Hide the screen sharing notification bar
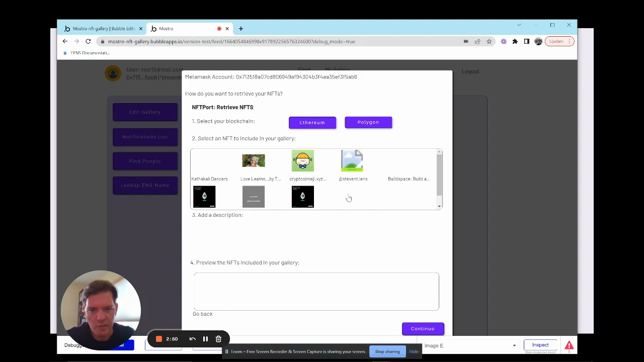 coord(414,351)
